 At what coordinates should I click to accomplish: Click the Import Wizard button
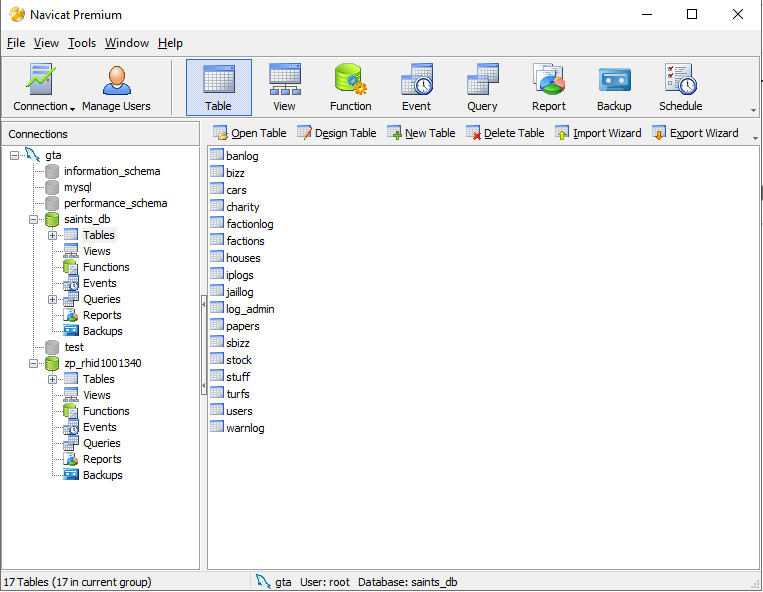tap(598, 133)
